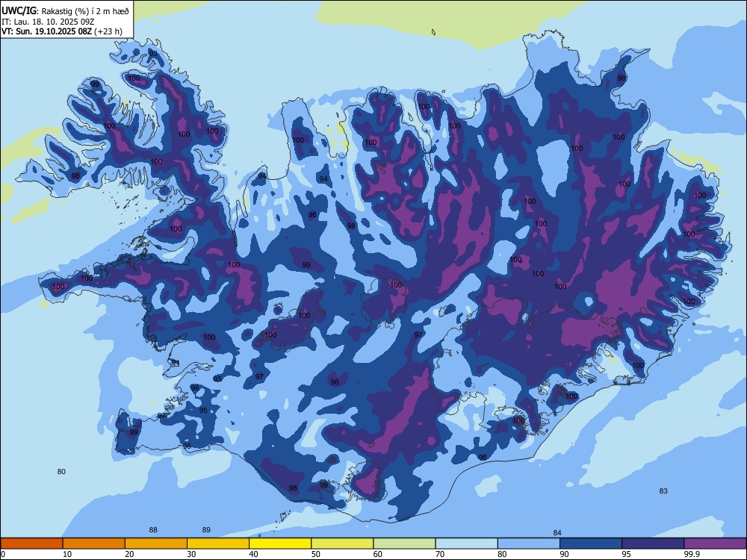This screenshot has width=747, height=560.
Task: Pick the light green 60–70 legend swatch
Action: point(404,544)
